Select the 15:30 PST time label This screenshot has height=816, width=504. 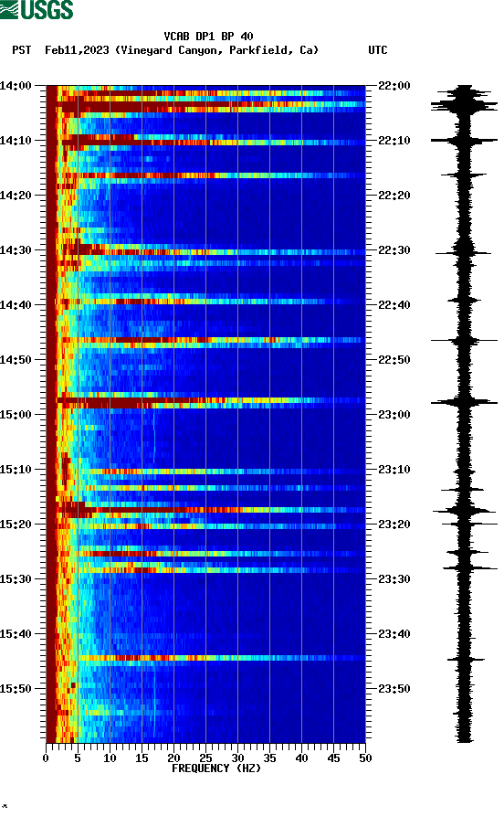[x=16, y=578]
